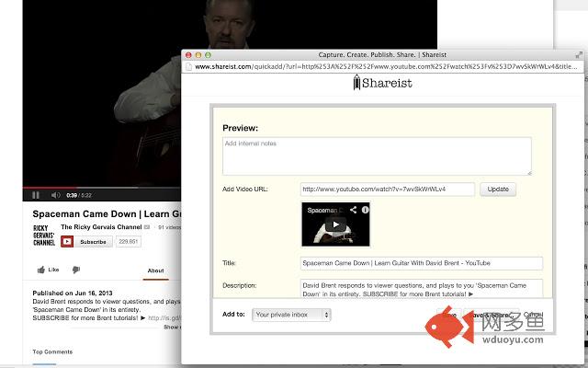Edit the Description field
The height and width of the screenshot is (368, 588).
tap(422, 288)
